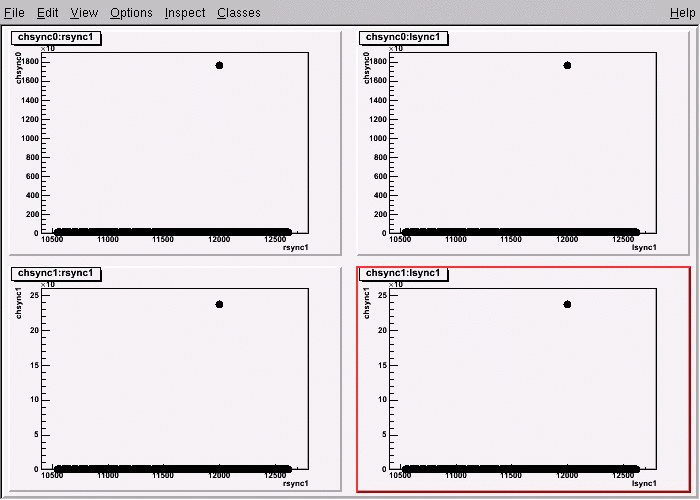Click the 11500 x-axis label in chsync1:lsync1 plot
Image resolution: width=700 pixels, height=500 pixels.
coord(511,475)
